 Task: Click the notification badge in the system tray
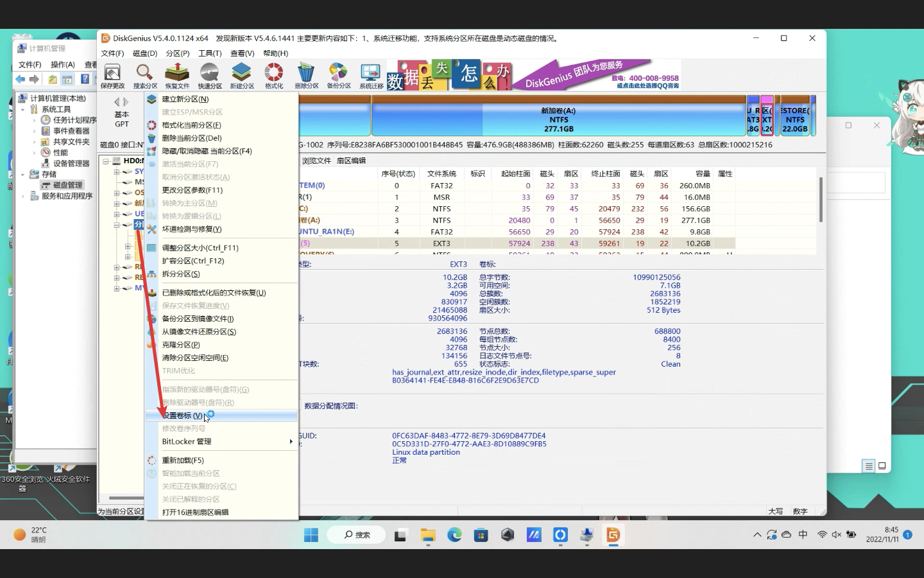pyautogui.click(x=908, y=534)
